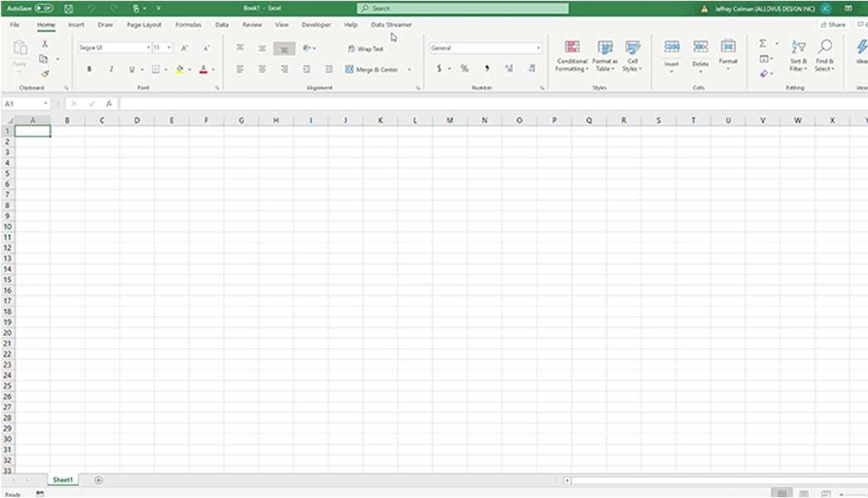
Task: Select column D header
Action: pyautogui.click(x=137, y=120)
